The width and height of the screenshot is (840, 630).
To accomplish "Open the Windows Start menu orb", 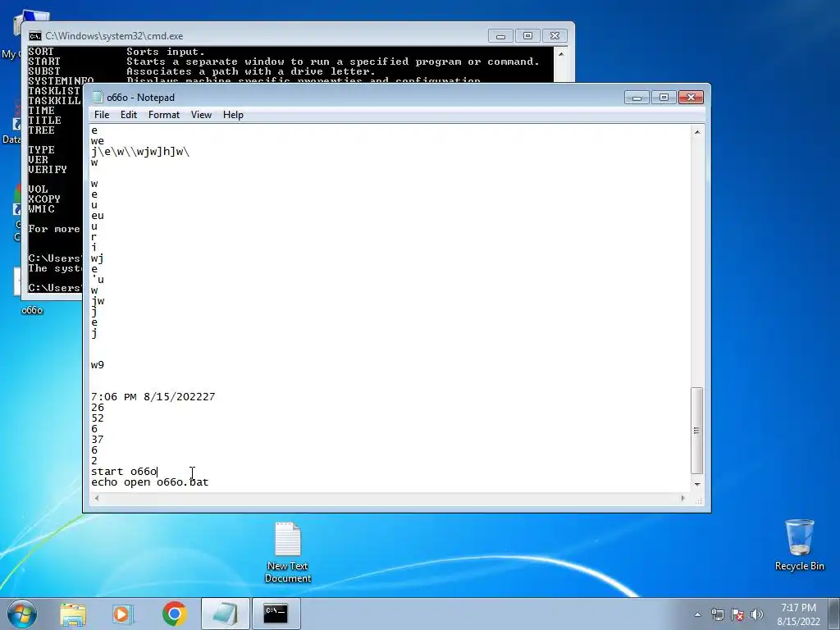I will (x=22, y=614).
